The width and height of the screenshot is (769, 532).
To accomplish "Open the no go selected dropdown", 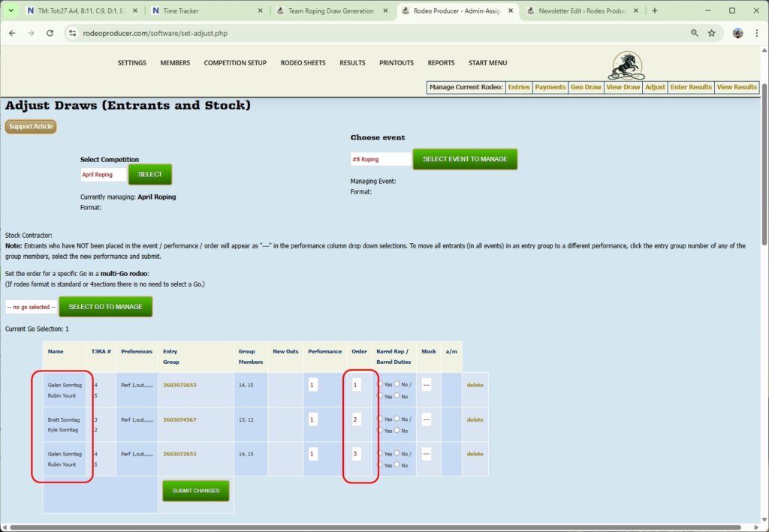I will tap(32, 307).
